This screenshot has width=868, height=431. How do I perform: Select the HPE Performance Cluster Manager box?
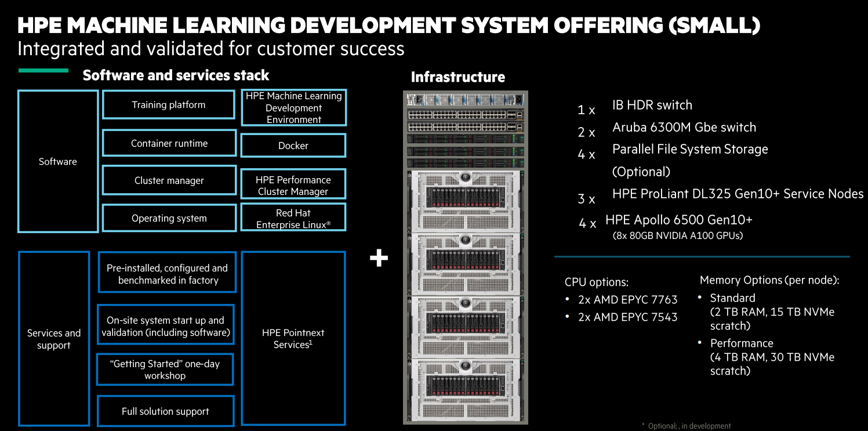(293, 184)
